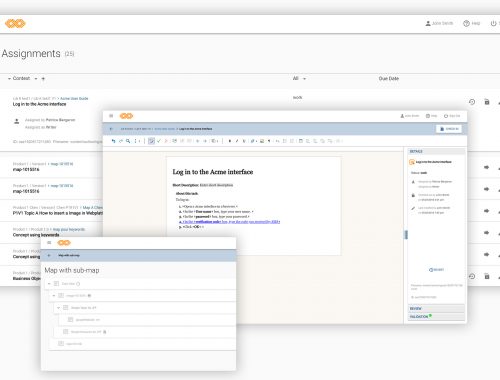Open the Review section in the editor side panel
Image resolution: width=500 pixels, height=380 pixels.
point(436,308)
